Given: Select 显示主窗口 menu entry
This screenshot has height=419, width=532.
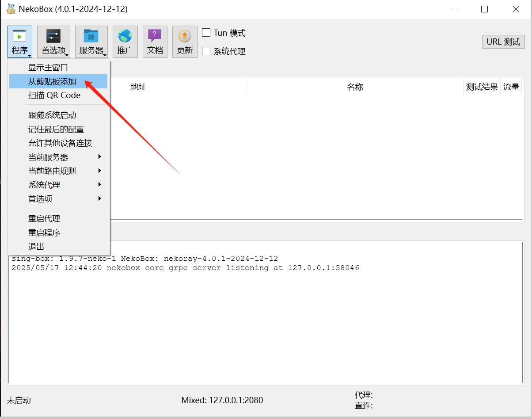Looking at the screenshot, I should [x=58, y=68].
